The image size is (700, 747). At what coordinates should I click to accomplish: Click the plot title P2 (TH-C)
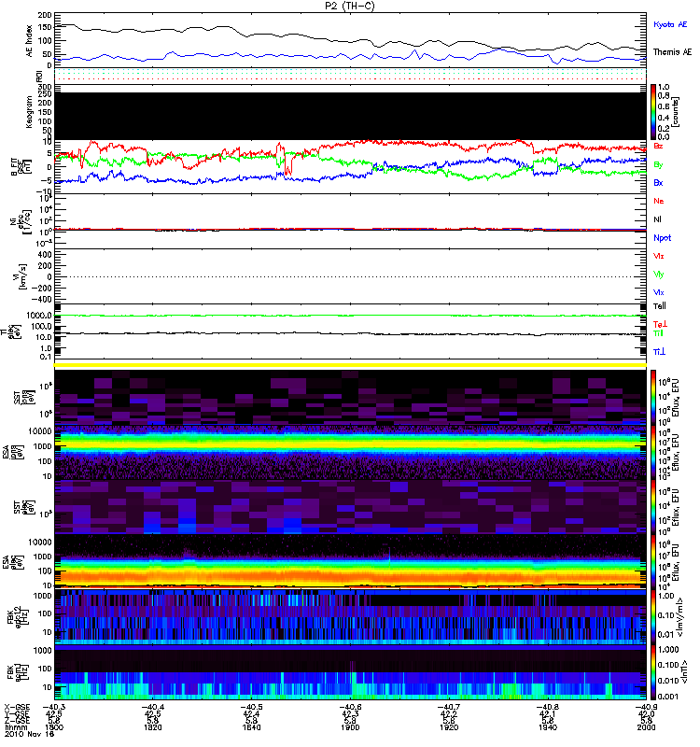[x=350, y=6]
